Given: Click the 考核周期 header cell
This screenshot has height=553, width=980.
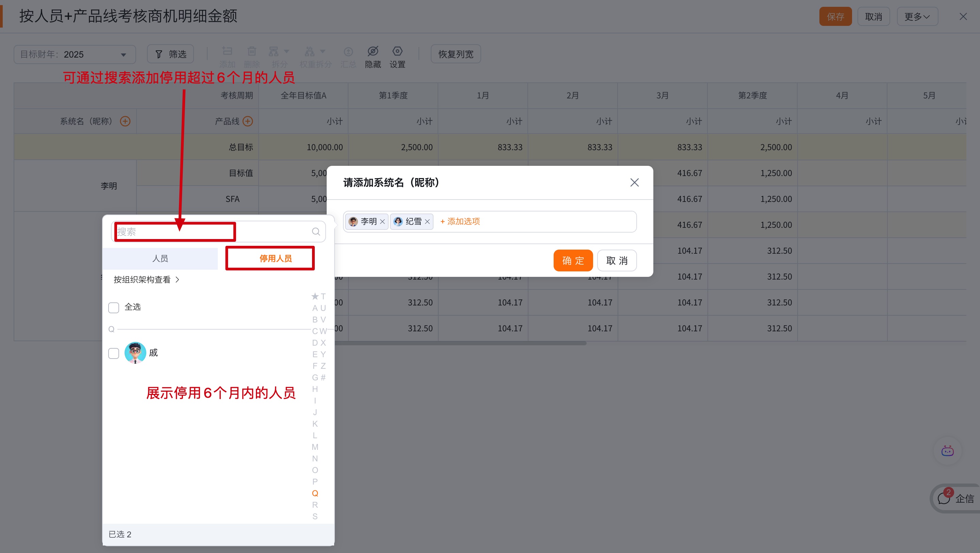Looking at the screenshot, I should point(136,96).
